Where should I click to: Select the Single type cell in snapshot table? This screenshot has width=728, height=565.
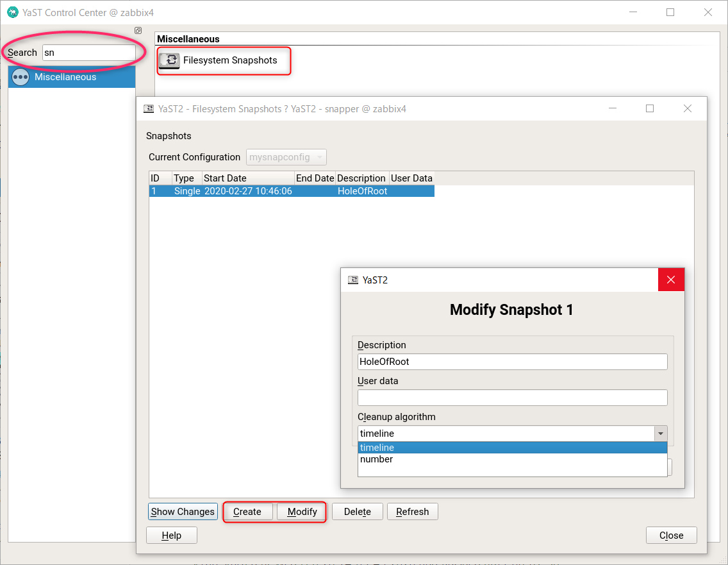click(x=187, y=191)
